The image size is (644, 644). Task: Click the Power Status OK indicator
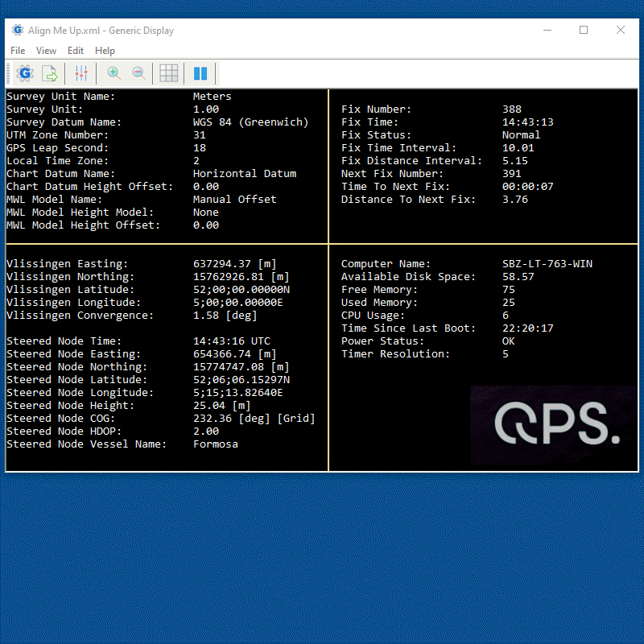(x=508, y=341)
